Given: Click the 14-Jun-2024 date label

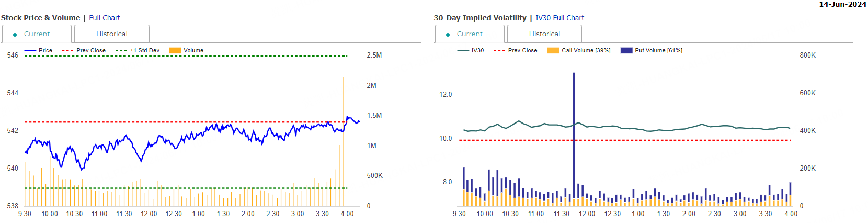Looking at the screenshot, I should pos(842,4).
